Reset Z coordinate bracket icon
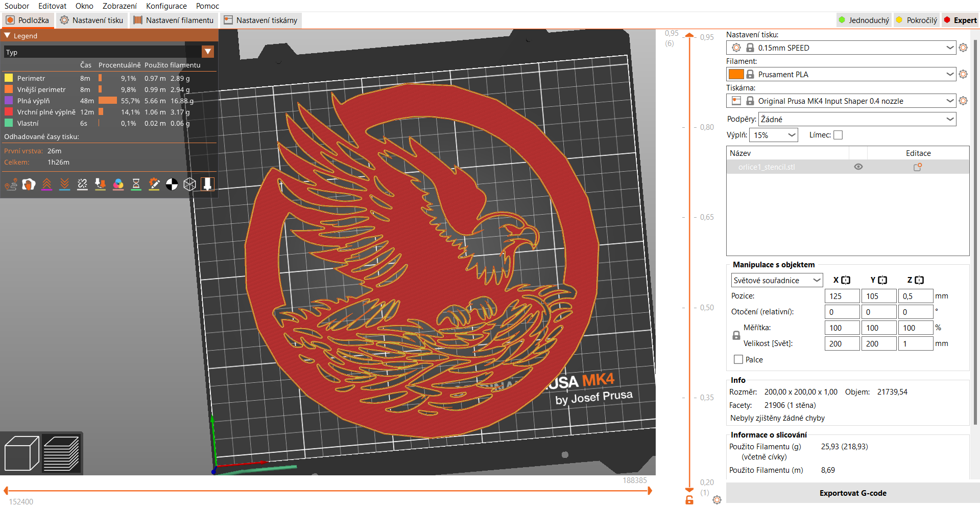The image size is (980, 506). (919, 280)
